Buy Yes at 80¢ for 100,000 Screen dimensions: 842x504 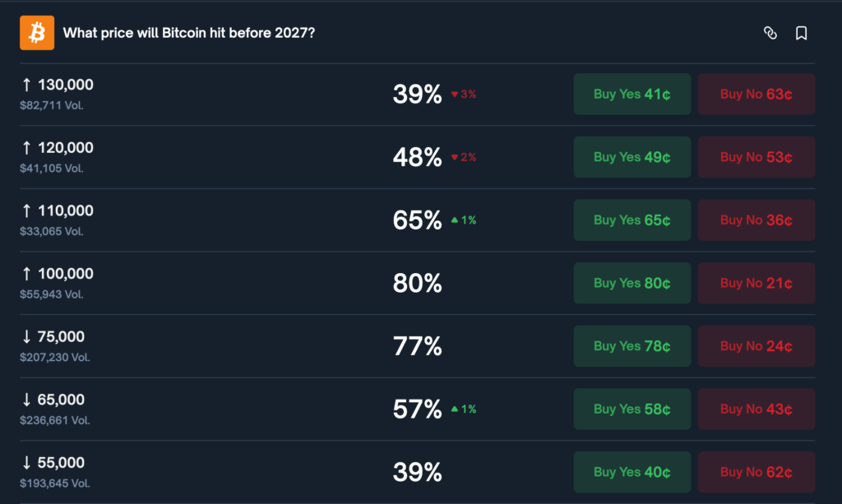tap(631, 284)
